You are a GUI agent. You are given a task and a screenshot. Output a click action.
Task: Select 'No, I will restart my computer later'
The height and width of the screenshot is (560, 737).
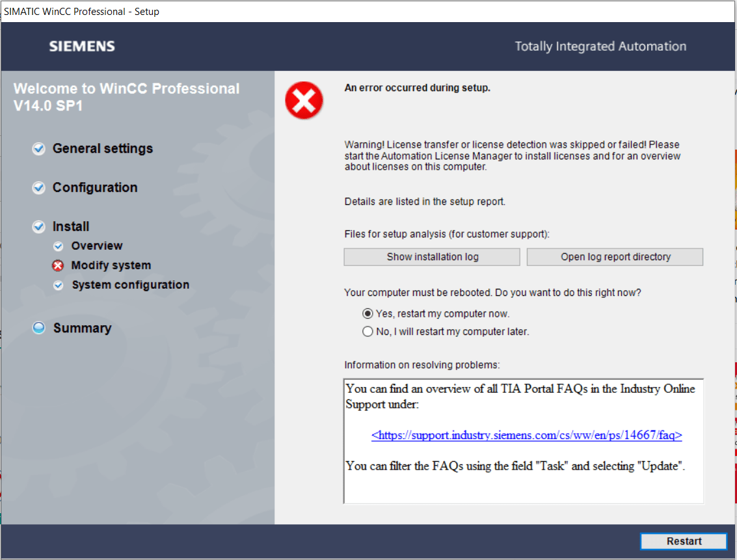(368, 332)
